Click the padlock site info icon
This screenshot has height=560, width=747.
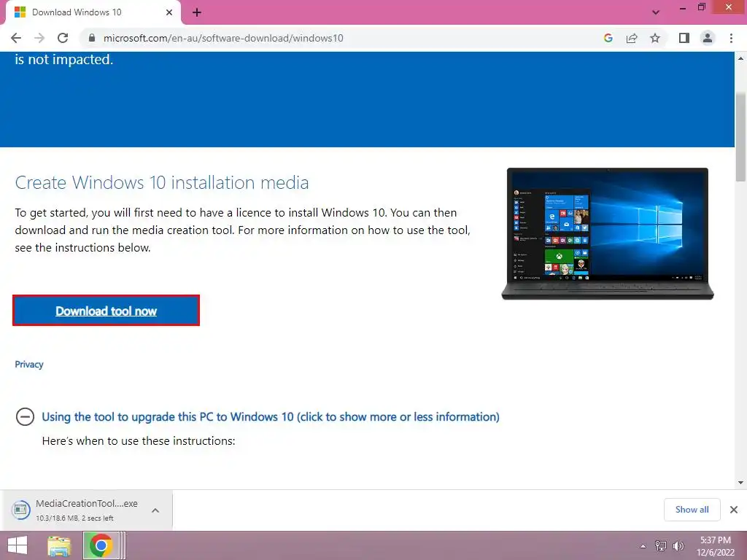(92, 38)
